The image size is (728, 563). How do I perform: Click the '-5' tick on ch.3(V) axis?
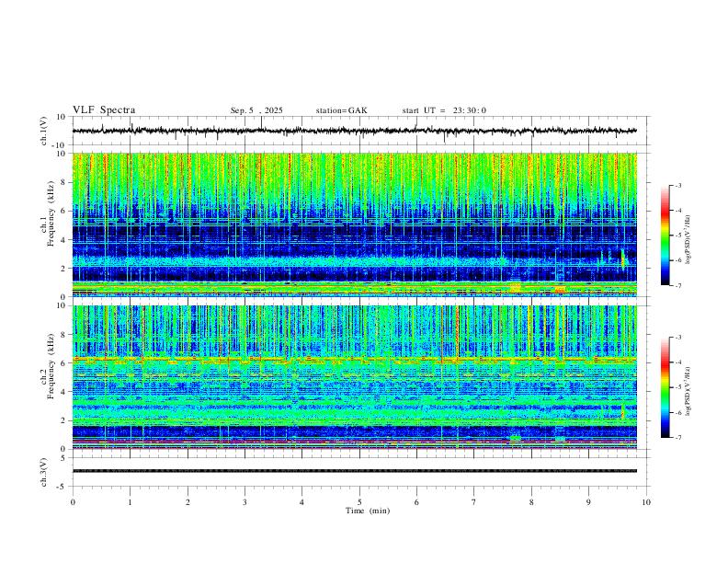point(63,487)
